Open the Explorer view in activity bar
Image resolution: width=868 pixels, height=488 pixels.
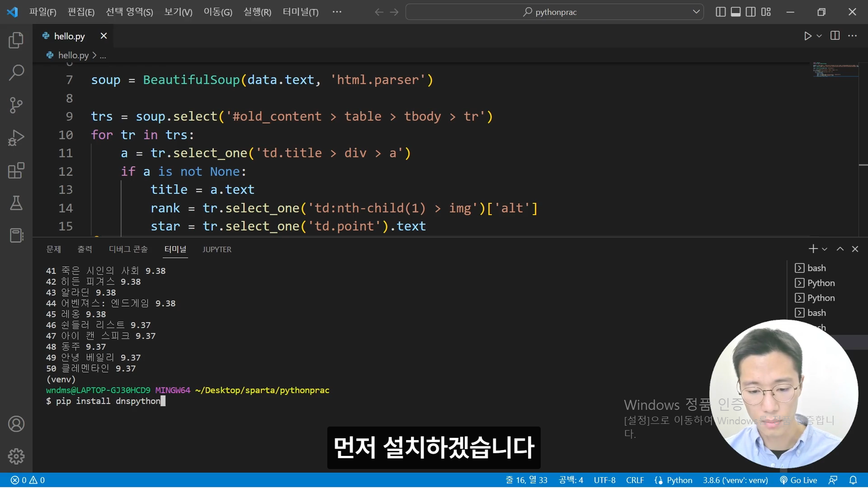coord(16,40)
